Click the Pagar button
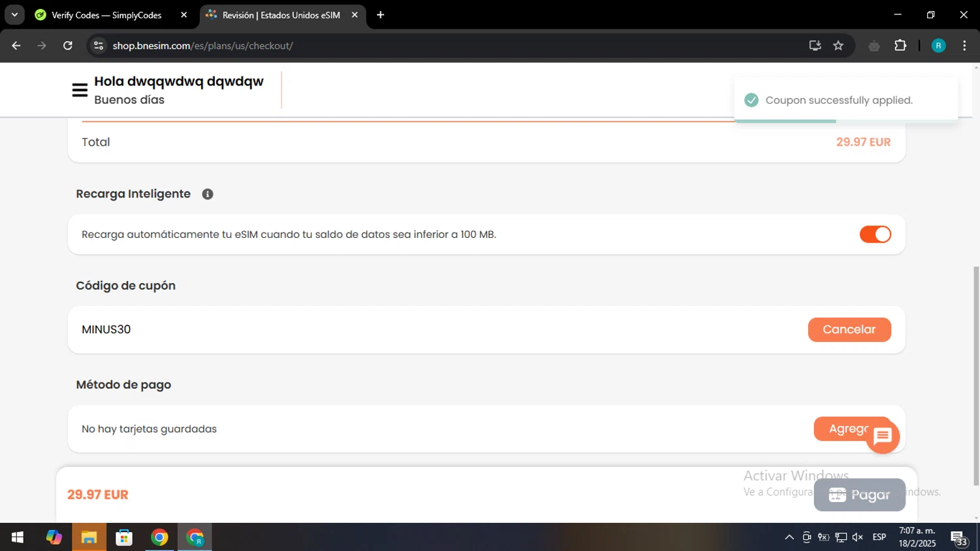Screen dimensions: 980x551 coord(860,495)
